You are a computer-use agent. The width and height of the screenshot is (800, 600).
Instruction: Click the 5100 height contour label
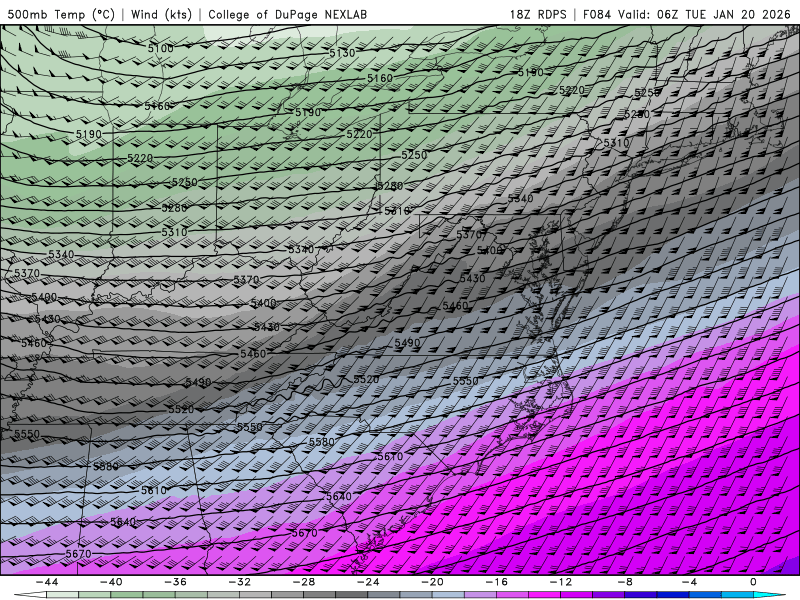coord(161,48)
